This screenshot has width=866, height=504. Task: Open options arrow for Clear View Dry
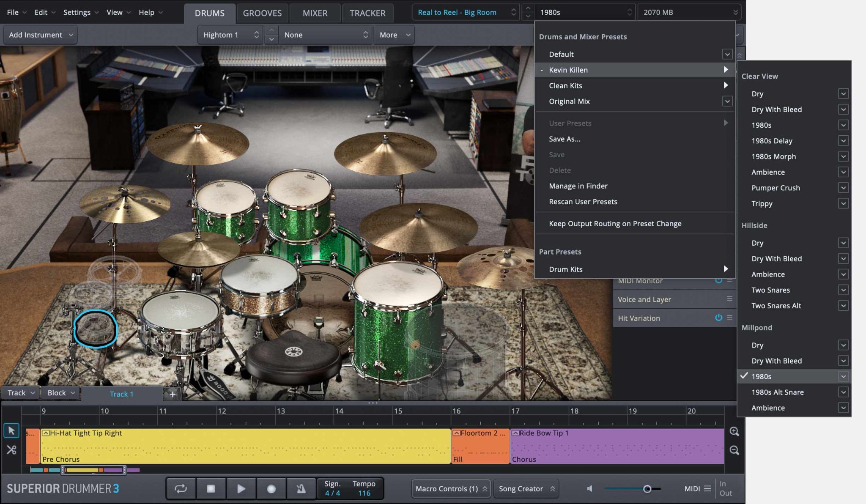(843, 93)
